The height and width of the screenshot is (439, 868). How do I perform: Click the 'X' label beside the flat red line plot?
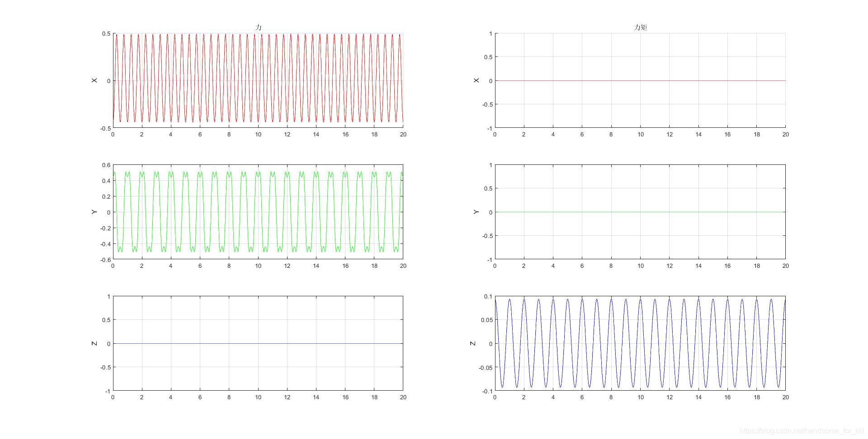pyautogui.click(x=476, y=80)
